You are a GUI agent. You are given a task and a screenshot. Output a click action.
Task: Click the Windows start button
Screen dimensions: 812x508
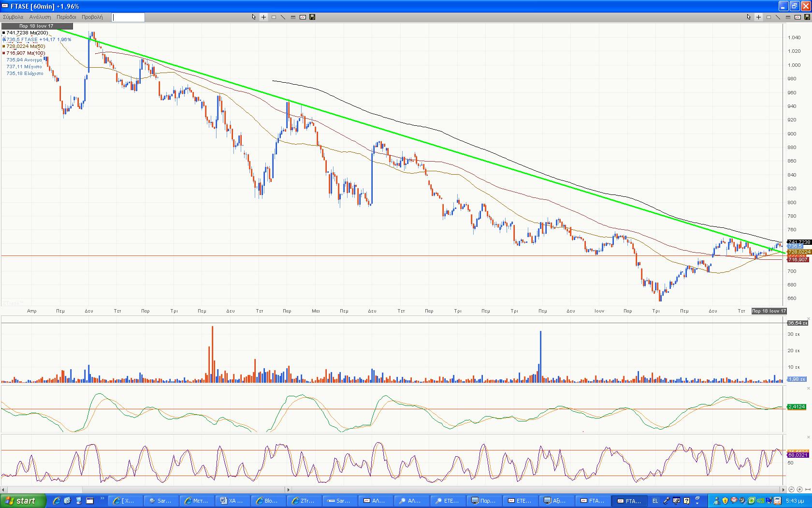[23, 501]
